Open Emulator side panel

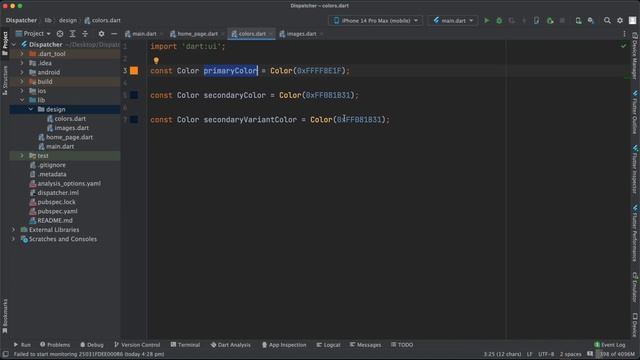click(635, 287)
